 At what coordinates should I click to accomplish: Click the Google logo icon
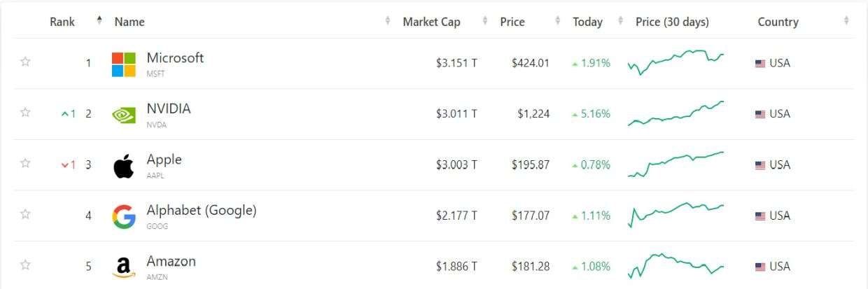pyautogui.click(x=124, y=217)
